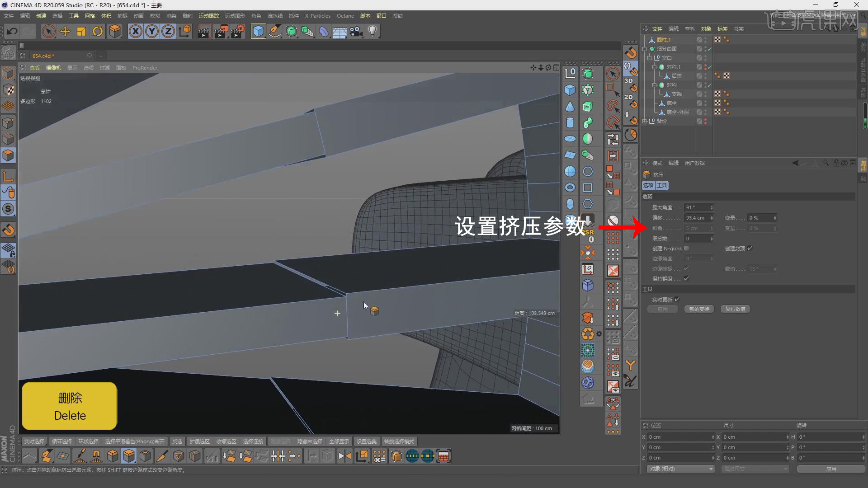Uncheck the 创建封顶 checkbox
This screenshot has height=488, width=868.
pos(750,248)
